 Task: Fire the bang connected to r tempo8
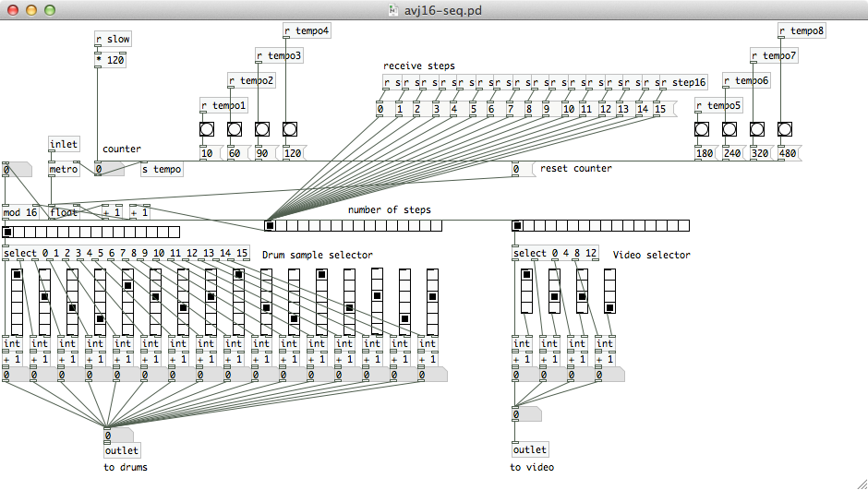(x=785, y=128)
